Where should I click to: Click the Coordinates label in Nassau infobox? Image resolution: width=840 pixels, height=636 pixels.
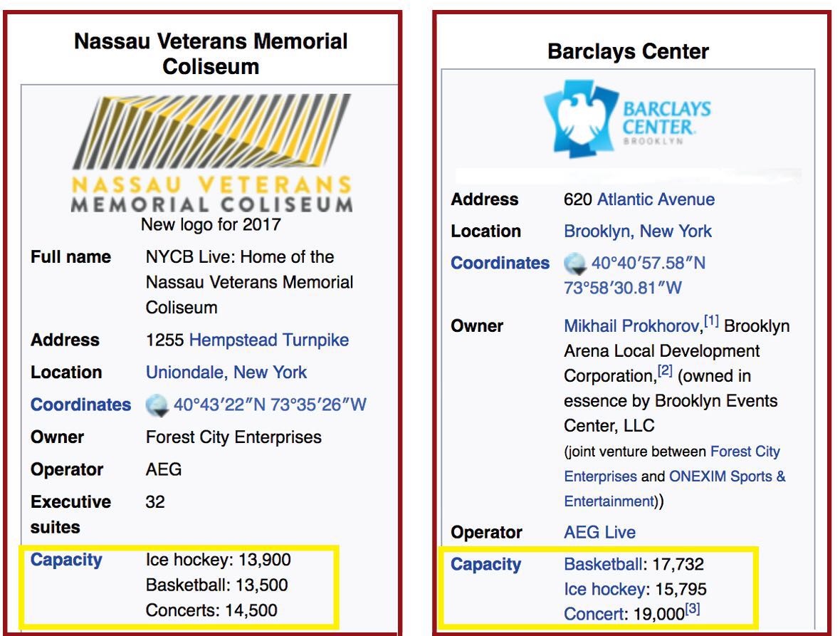[80, 405]
